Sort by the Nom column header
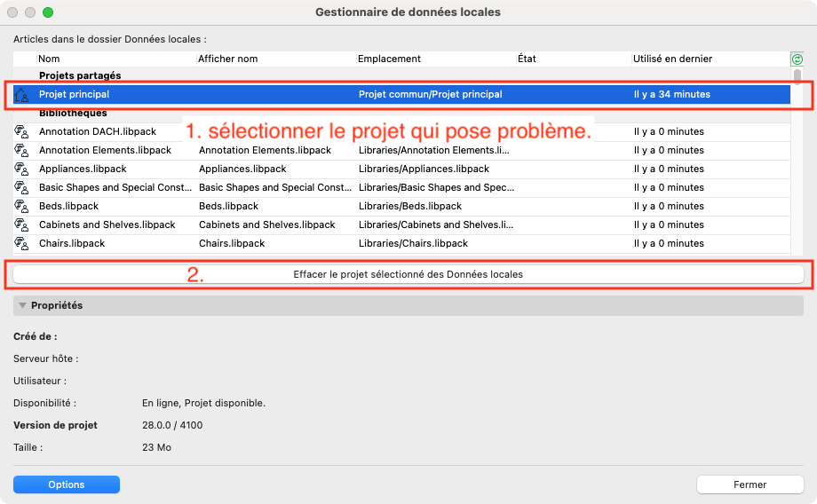 click(49, 59)
